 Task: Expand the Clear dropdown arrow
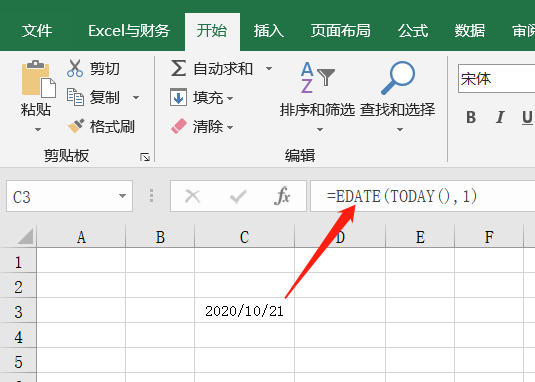point(230,128)
